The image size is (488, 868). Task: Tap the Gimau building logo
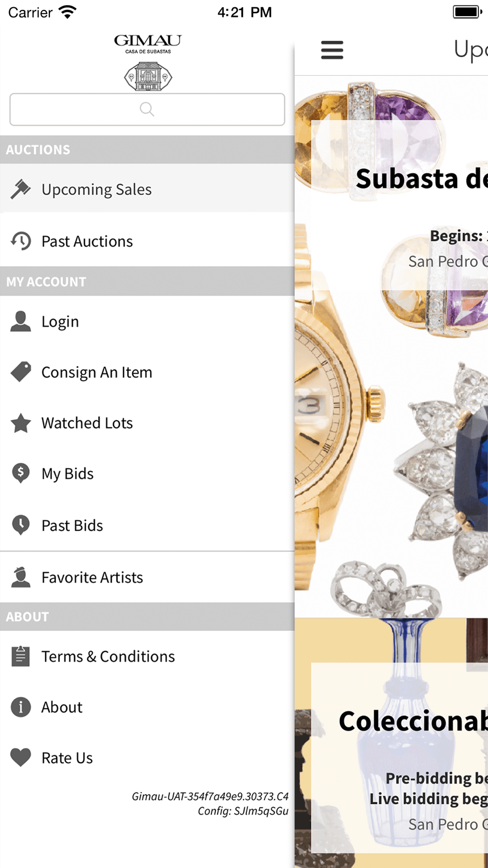pyautogui.click(x=148, y=76)
